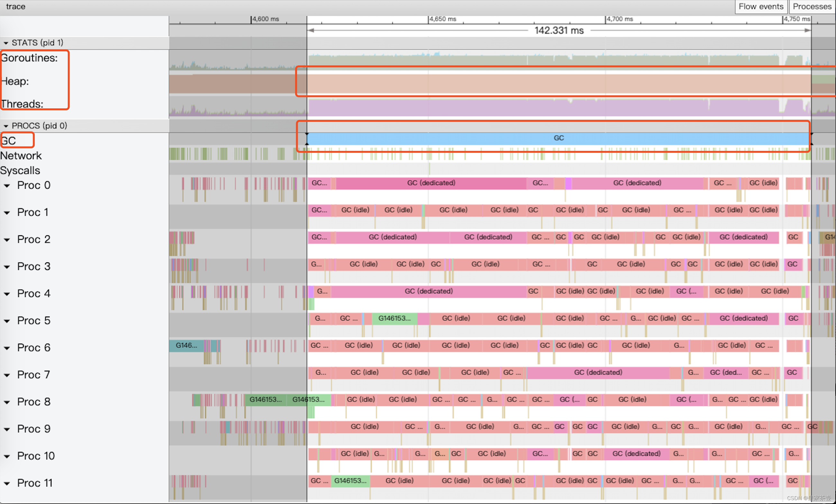836x504 pixels.
Task: Click the 142.331 ms duration label
Action: point(559,31)
